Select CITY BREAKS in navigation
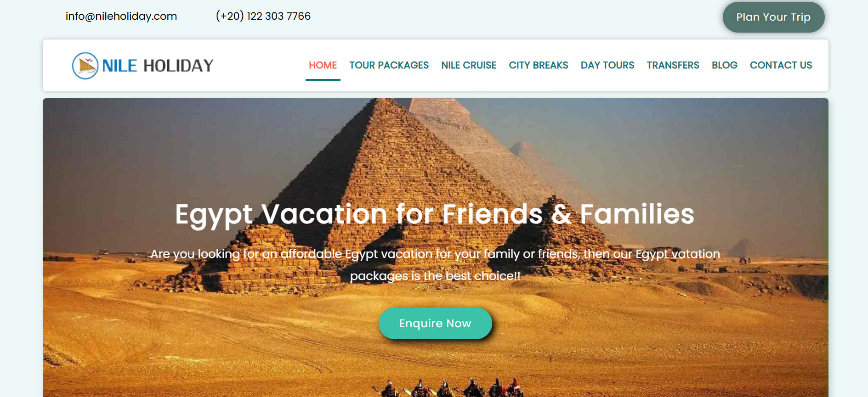Image resolution: width=868 pixels, height=397 pixels. (539, 65)
